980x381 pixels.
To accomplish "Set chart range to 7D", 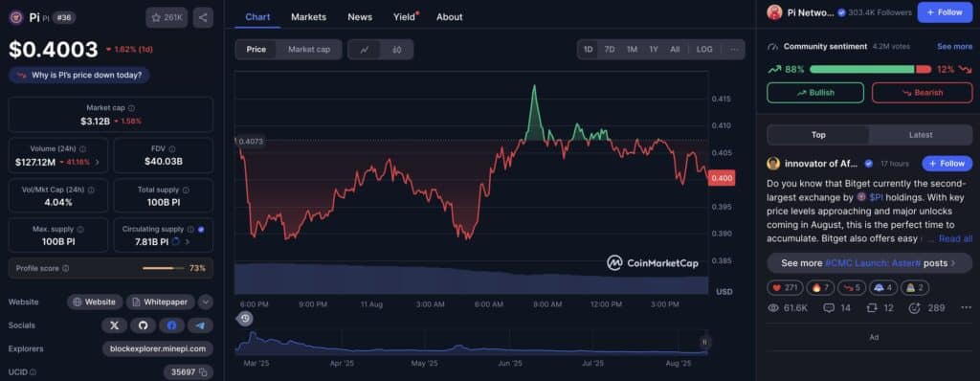I will click(x=610, y=50).
